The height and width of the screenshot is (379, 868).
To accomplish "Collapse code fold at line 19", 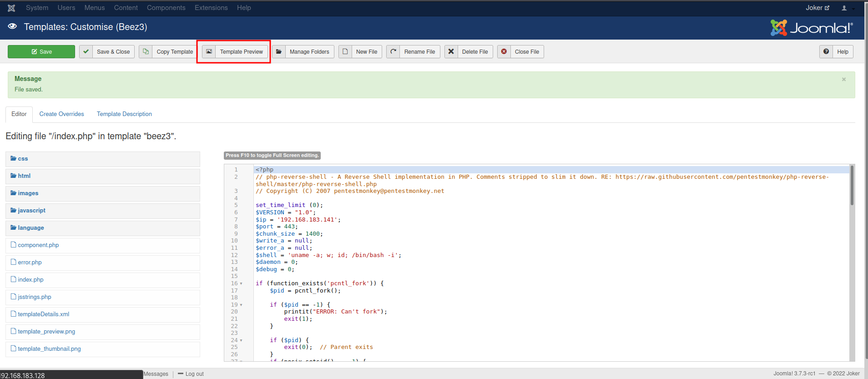I will [x=241, y=305].
